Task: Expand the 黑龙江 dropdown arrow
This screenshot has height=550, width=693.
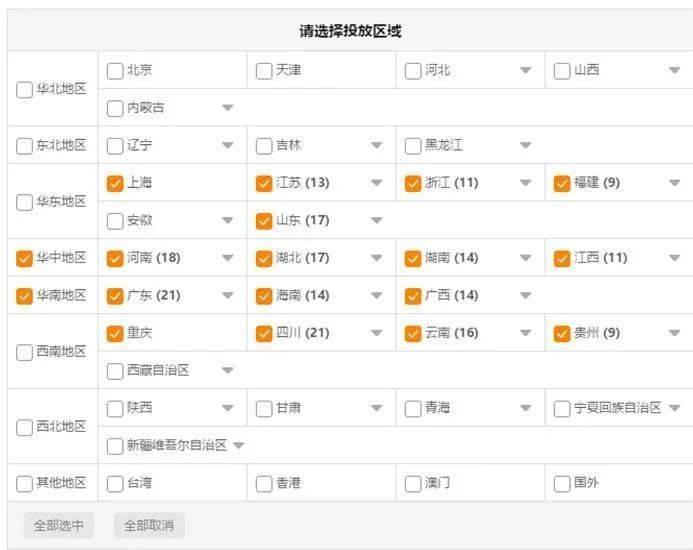Action: [x=525, y=146]
